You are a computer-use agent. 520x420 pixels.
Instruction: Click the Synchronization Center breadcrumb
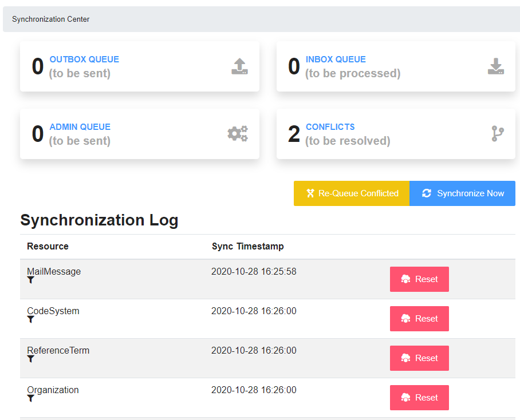point(51,19)
